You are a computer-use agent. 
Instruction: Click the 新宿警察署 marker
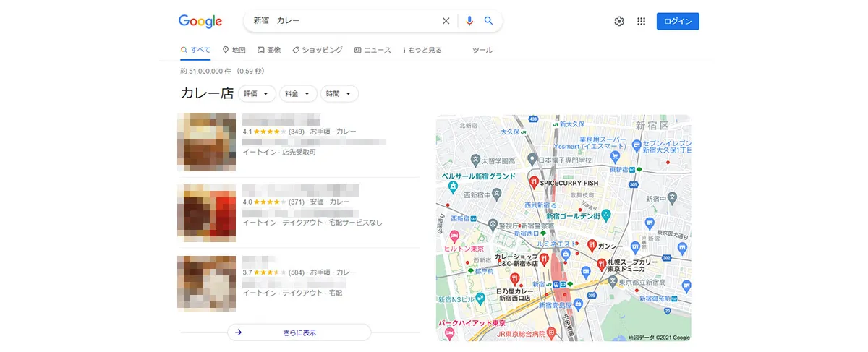(493, 224)
